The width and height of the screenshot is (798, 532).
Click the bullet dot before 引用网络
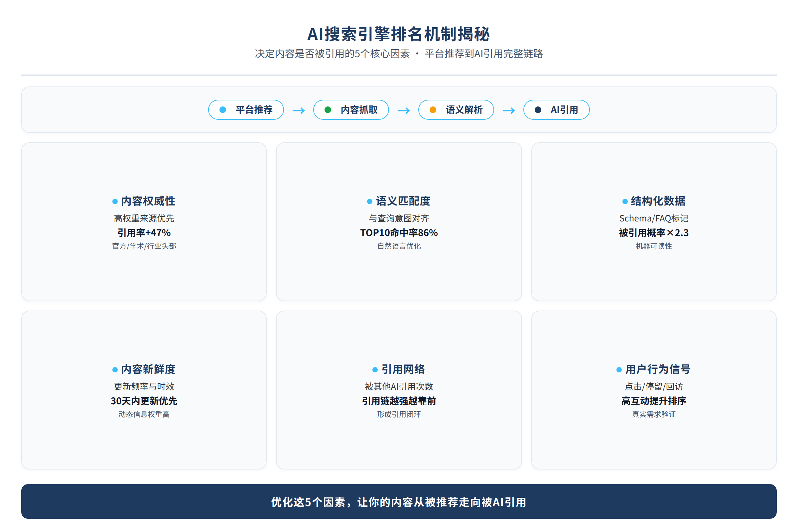[x=375, y=370]
